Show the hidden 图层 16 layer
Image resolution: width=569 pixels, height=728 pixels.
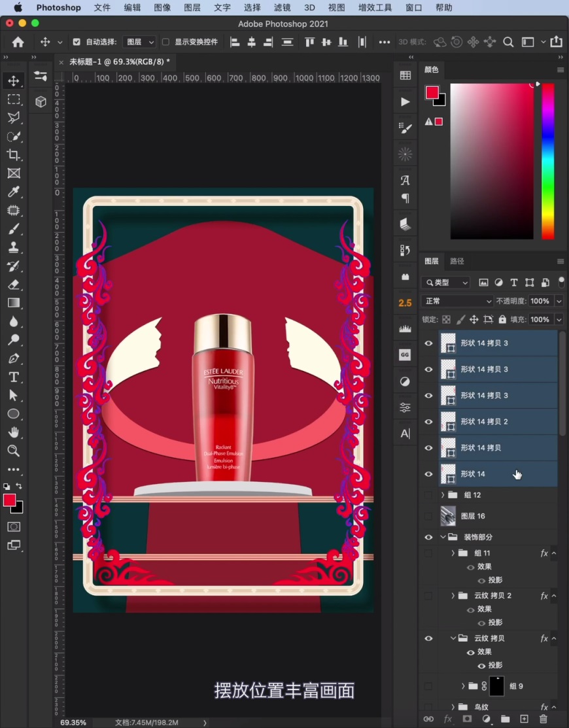428,516
